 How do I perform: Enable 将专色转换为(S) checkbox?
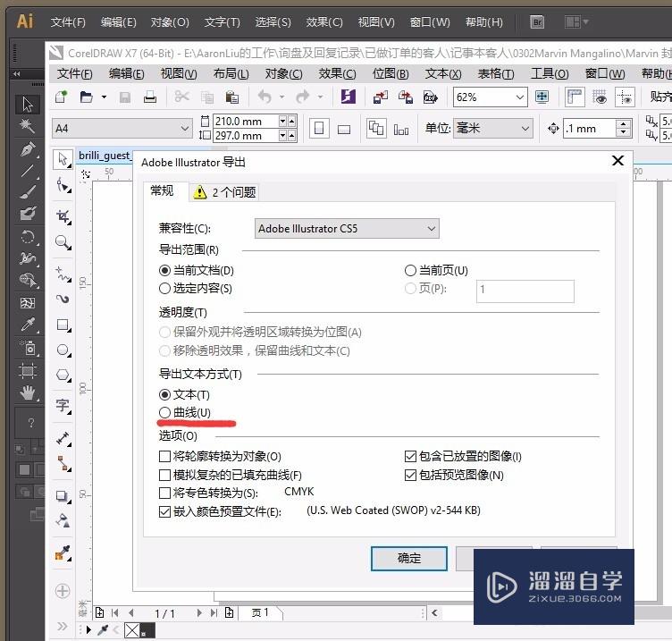tap(208, 493)
